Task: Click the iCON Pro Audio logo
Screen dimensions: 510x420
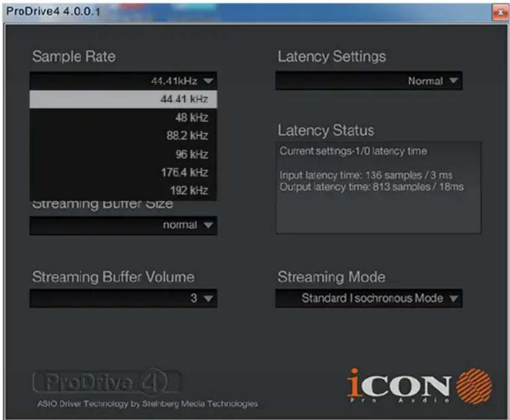Action: click(x=420, y=386)
